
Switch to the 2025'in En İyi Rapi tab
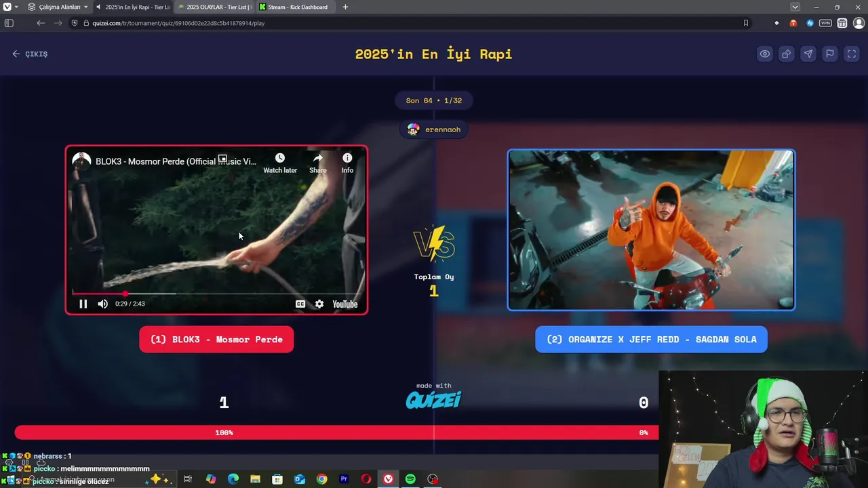click(x=133, y=7)
